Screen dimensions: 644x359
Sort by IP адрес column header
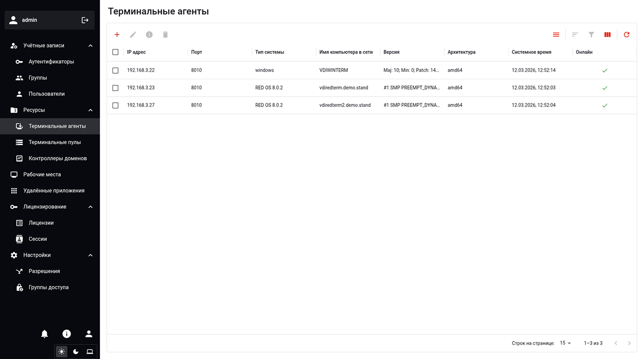[136, 52]
